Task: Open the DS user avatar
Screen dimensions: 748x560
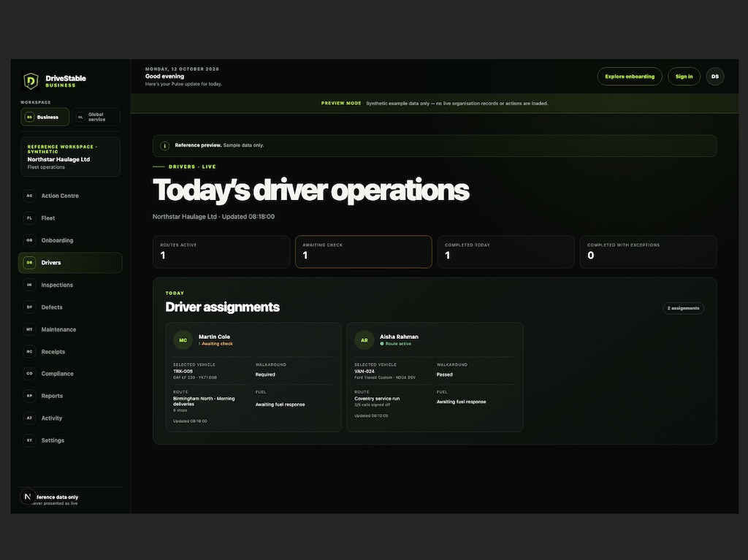Action: pyautogui.click(x=715, y=77)
